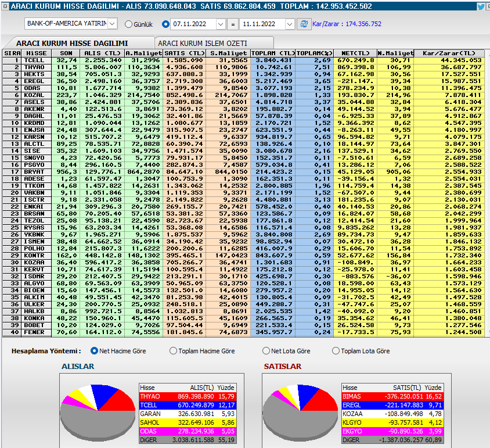Select the TCELL stock row

pyautogui.click(x=244, y=60)
